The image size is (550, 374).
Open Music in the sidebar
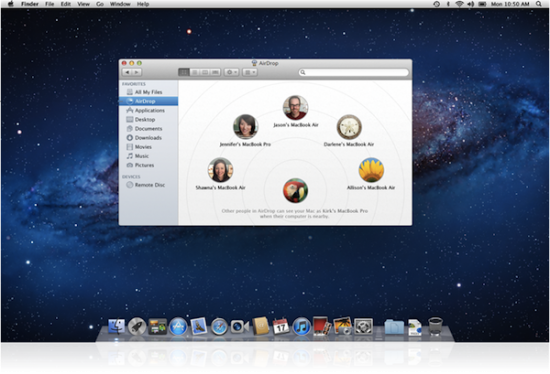click(148, 156)
